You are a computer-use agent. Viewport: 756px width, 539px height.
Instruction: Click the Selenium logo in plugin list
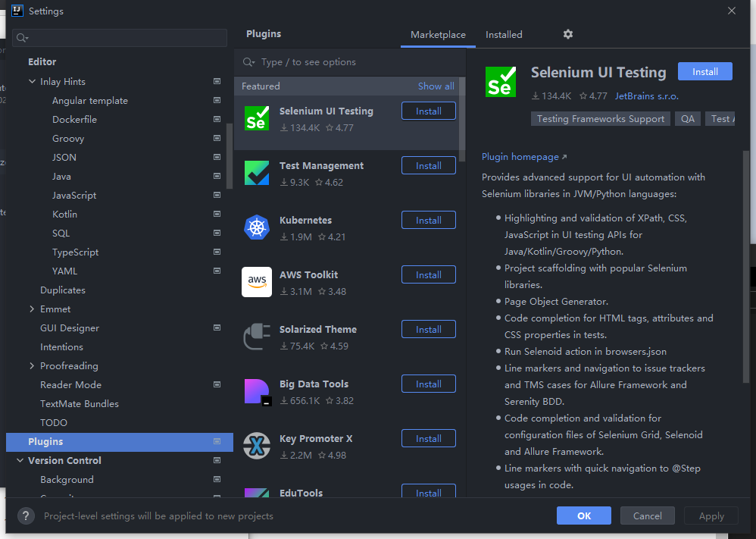(257, 119)
